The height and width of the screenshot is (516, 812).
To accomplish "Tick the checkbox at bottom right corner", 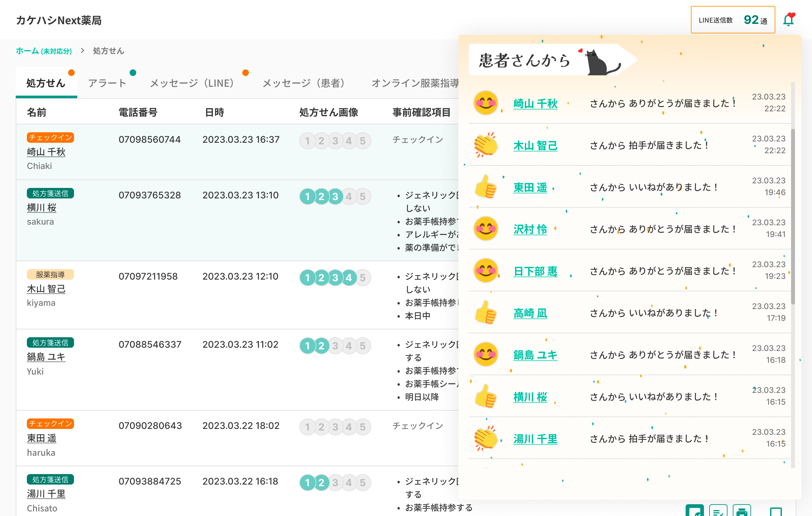I will pos(776,511).
